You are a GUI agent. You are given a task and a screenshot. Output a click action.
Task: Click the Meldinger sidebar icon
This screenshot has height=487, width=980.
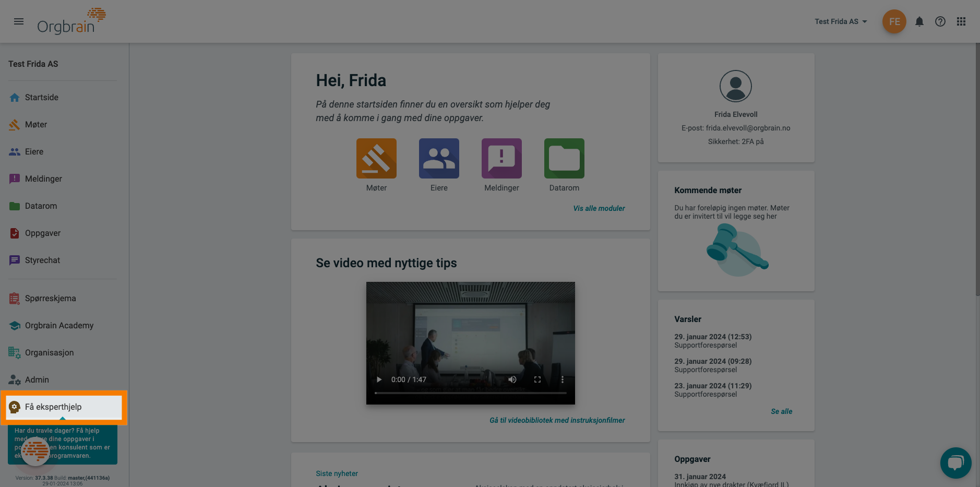click(x=15, y=179)
